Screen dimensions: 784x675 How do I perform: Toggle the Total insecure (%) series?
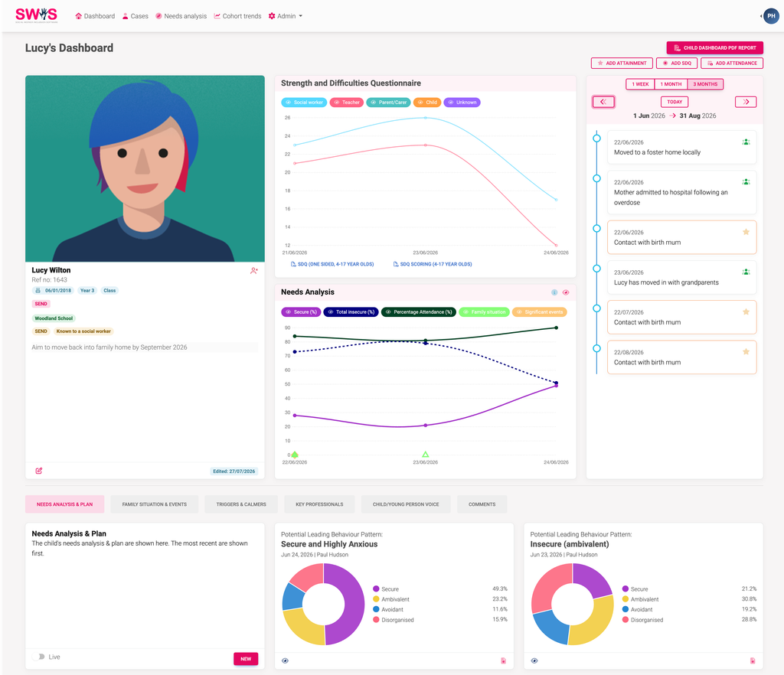coord(351,312)
